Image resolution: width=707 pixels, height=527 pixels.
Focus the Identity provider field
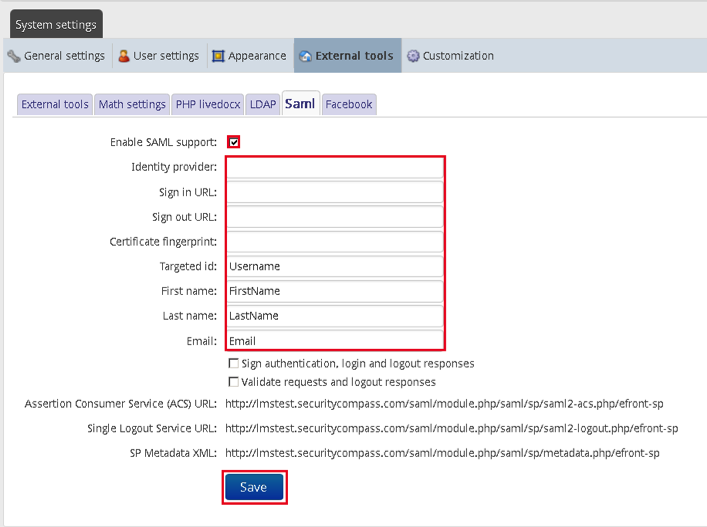point(335,168)
